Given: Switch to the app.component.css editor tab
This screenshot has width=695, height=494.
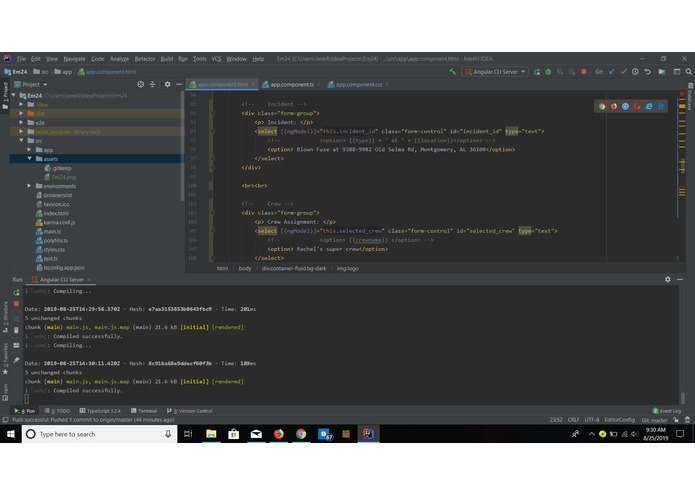Looking at the screenshot, I should (359, 84).
